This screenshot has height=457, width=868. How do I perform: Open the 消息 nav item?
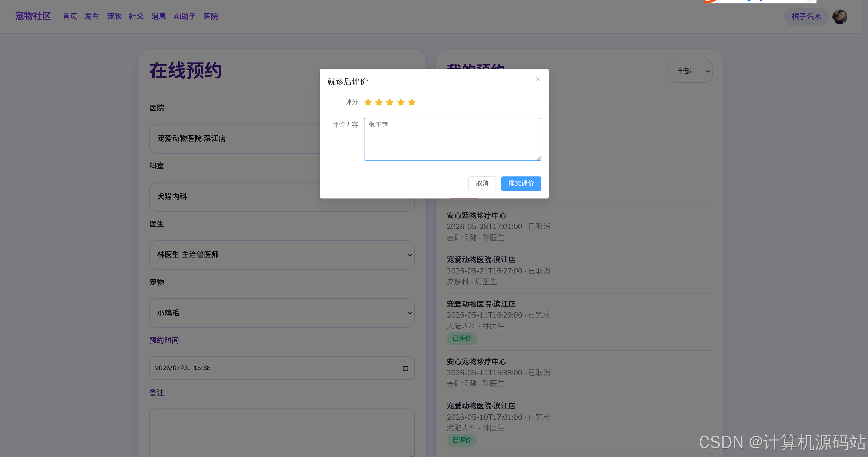pyautogui.click(x=158, y=16)
